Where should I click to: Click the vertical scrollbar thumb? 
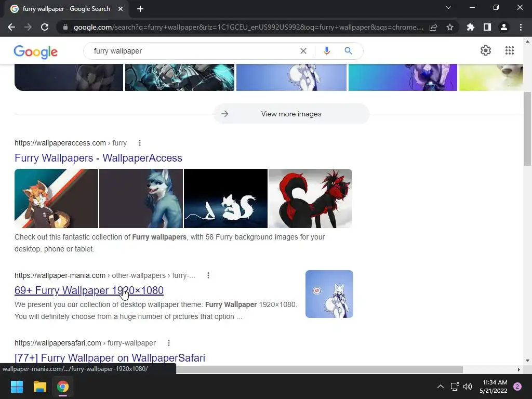[527, 129]
